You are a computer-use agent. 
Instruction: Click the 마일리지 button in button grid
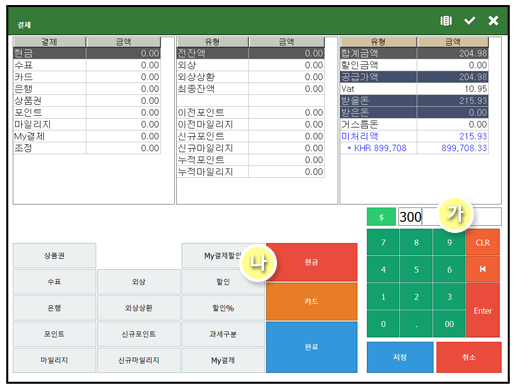click(54, 360)
